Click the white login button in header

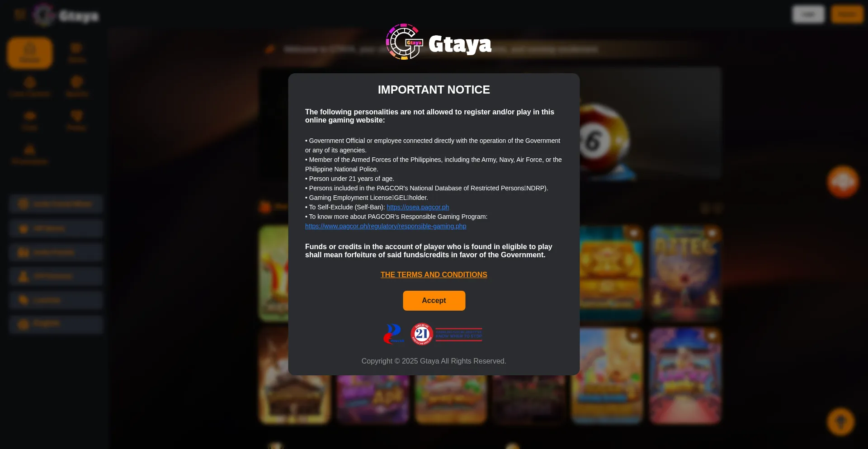[x=808, y=14]
